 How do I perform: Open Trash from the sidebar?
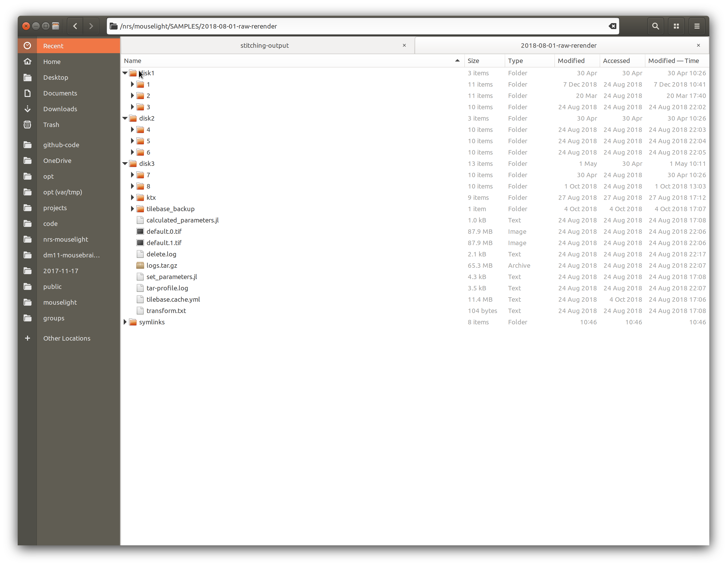coord(51,125)
